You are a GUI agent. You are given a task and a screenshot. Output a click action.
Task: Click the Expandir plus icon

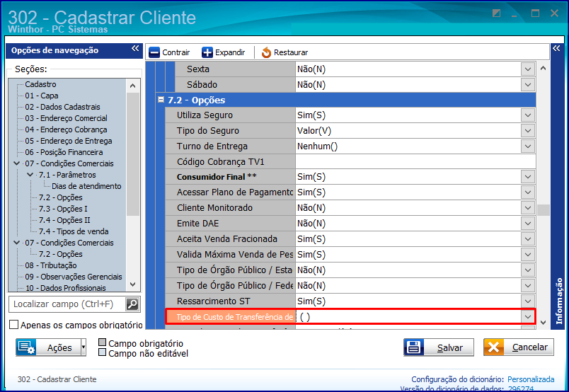tap(207, 52)
